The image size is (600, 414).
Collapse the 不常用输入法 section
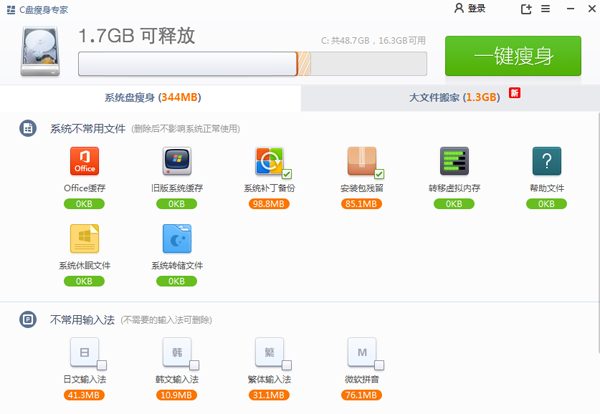pyautogui.click(x=27, y=319)
